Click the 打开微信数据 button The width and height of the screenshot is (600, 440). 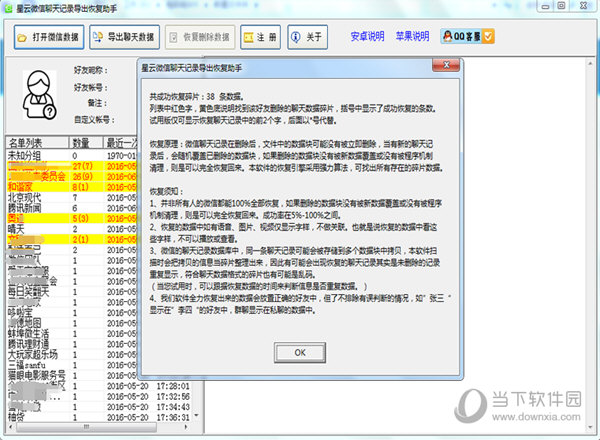pyautogui.click(x=49, y=37)
